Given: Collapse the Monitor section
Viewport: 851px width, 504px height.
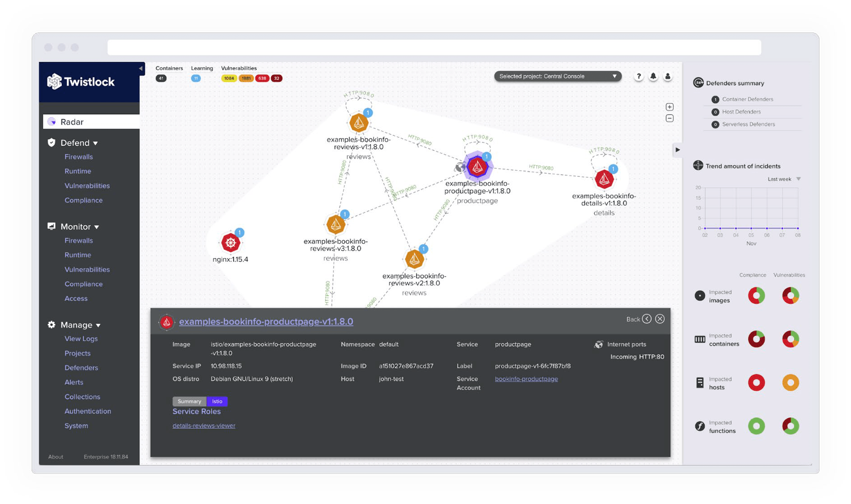Looking at the screenshot, I should pos(74,227).
